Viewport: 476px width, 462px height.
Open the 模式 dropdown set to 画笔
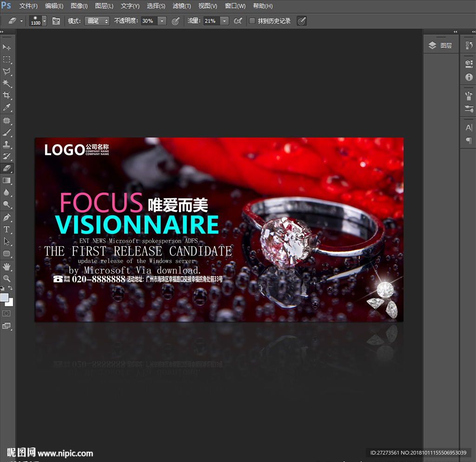(x=97, y=21)
